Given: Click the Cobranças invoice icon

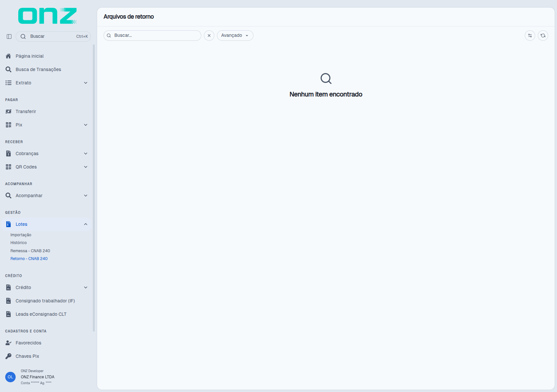Looking at the screenshot, I should (x=8, y=153).
